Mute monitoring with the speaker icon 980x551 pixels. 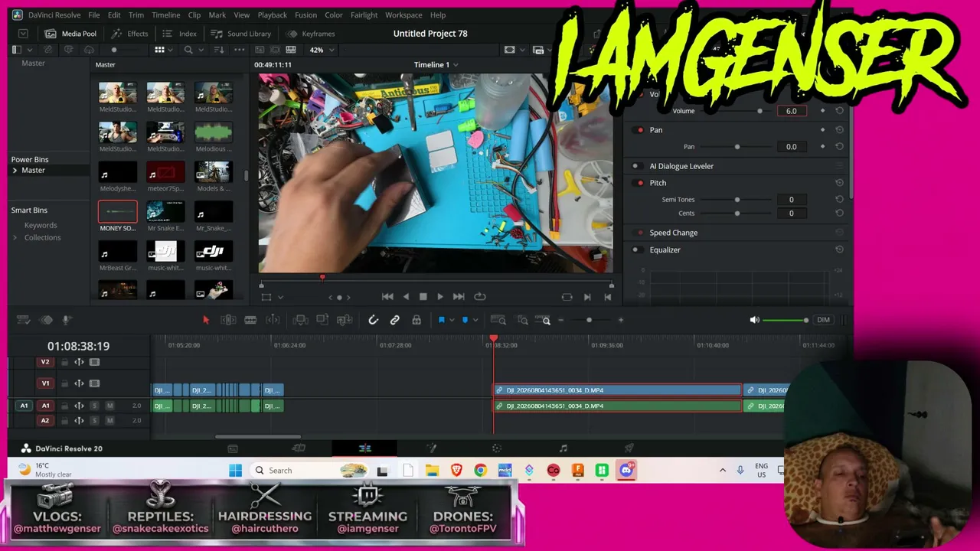754,320
